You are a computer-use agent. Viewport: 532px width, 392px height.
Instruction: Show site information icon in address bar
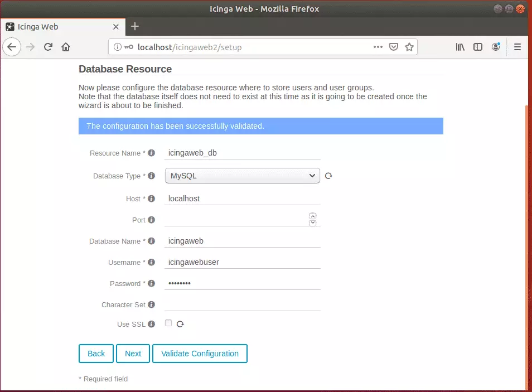pyautogui.click(x=117, y=47)
